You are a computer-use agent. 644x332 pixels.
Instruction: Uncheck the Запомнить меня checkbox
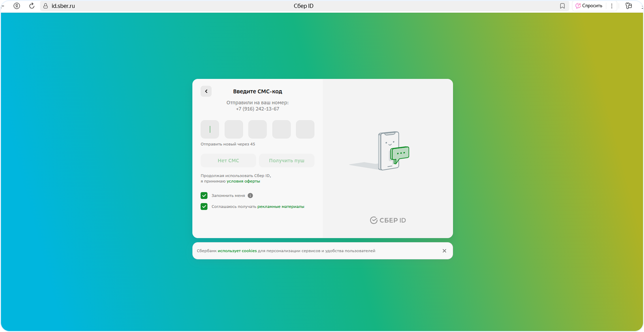(x=204, y=196)
